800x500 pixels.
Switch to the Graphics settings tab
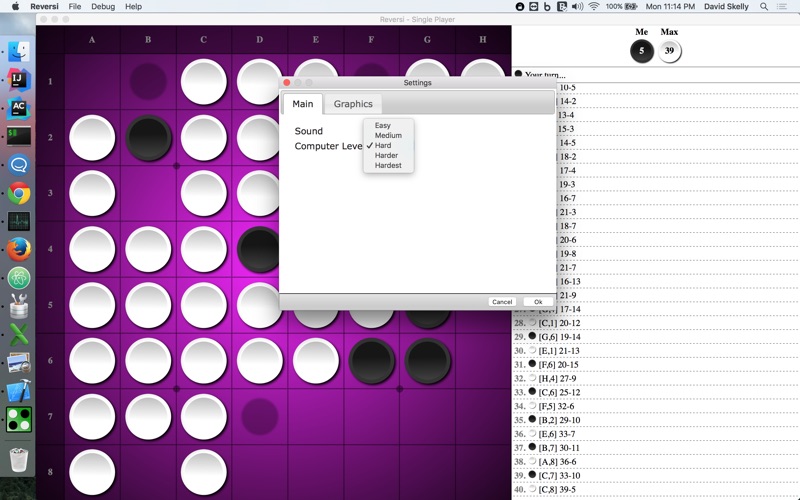click(x=353, y=104)
